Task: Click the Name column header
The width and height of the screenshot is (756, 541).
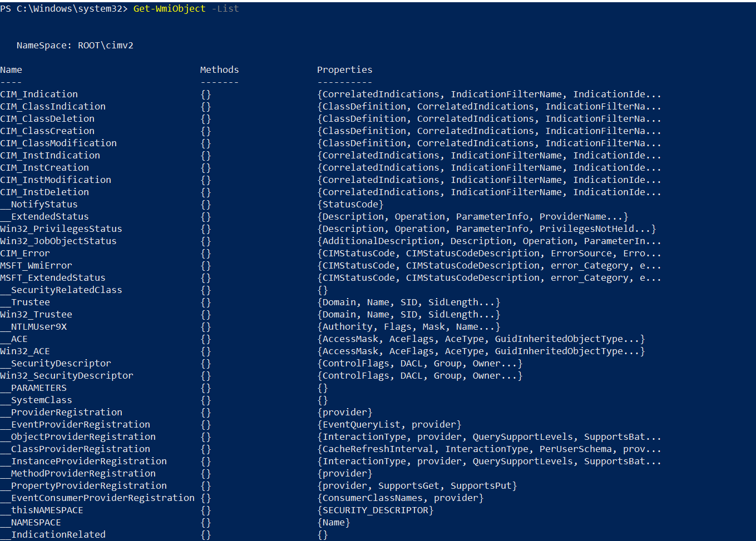Action: point(11,70)
